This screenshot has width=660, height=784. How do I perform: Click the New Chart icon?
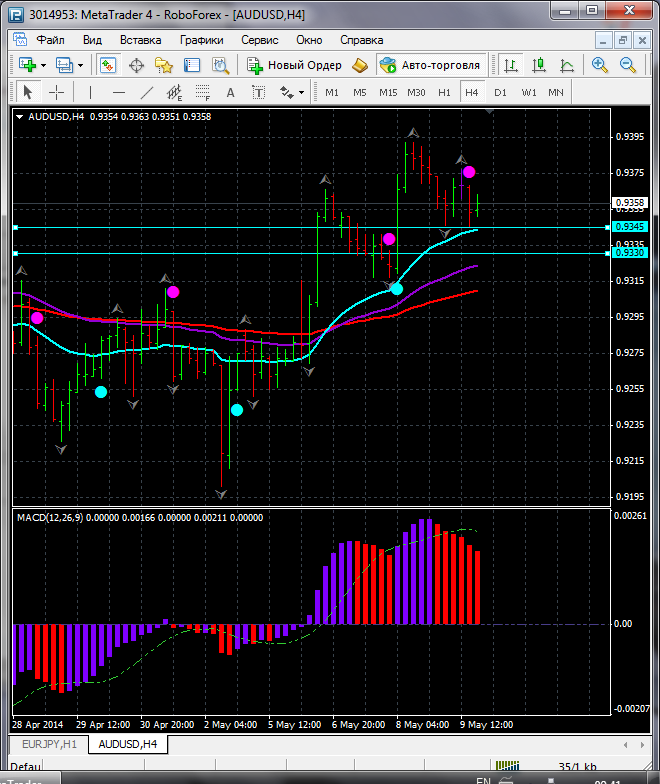27,65
